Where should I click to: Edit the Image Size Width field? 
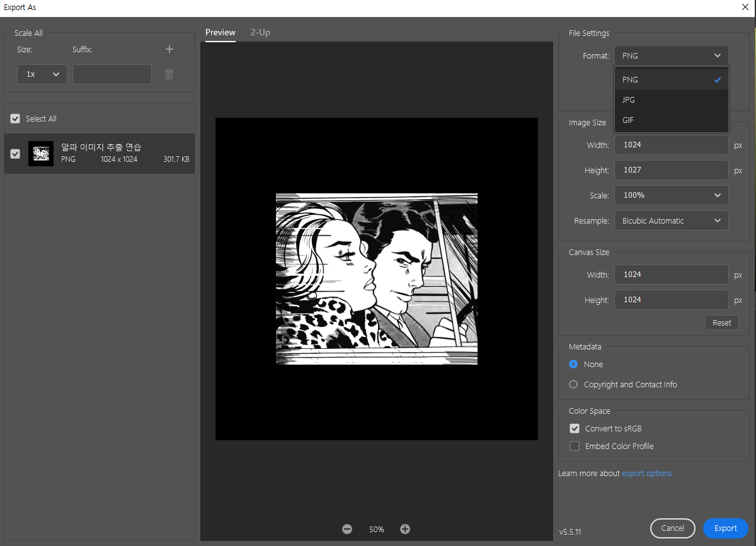click(x=672, y=145)
